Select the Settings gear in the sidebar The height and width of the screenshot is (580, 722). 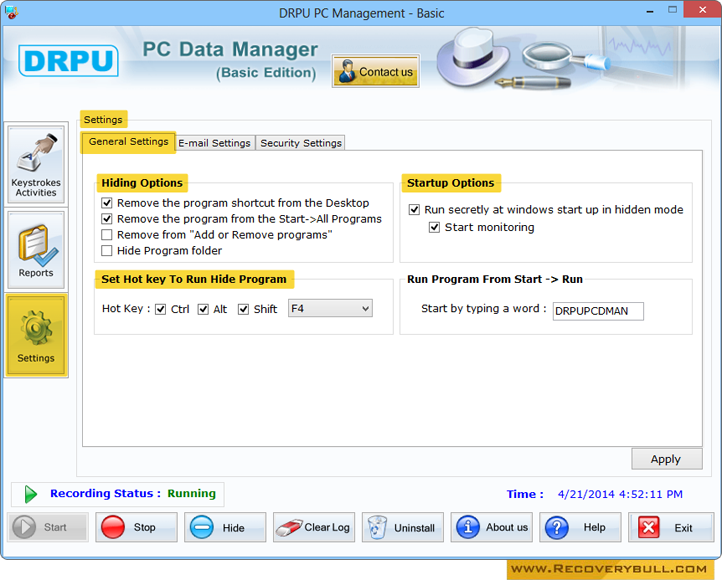36,336
